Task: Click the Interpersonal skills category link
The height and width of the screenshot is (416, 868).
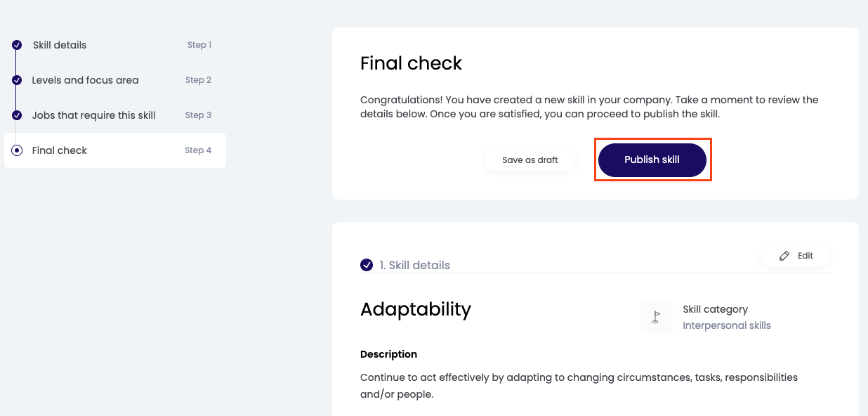Action: (x=726, y=325)
